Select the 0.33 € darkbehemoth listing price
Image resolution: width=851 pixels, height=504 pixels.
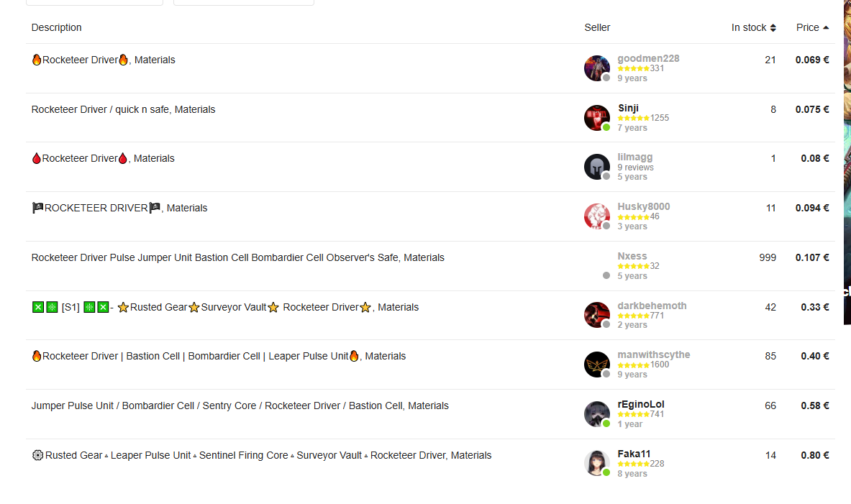pyautogui.click(x=814, y=307)
